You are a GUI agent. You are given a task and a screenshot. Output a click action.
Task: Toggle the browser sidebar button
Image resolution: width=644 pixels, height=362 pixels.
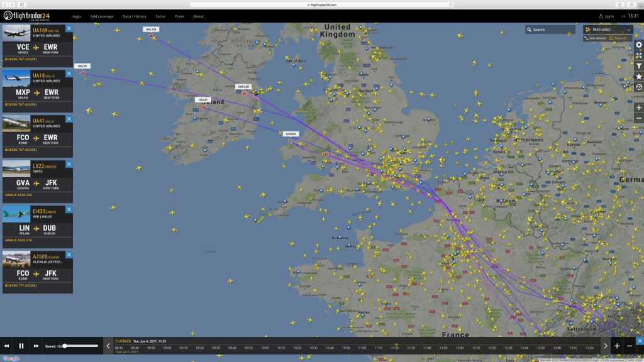click(22, 4)
